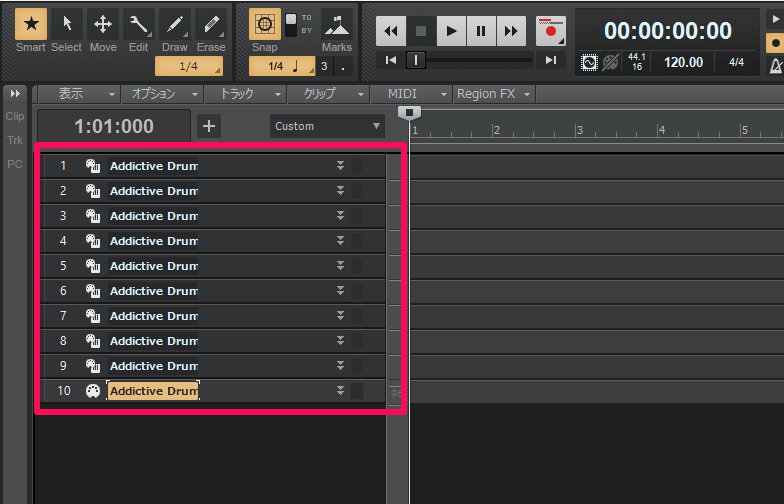Start playback with the Play button

point(452,31)
